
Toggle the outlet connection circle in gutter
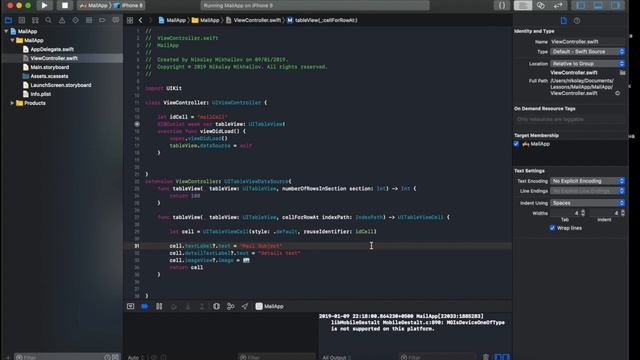coord(137,124)
